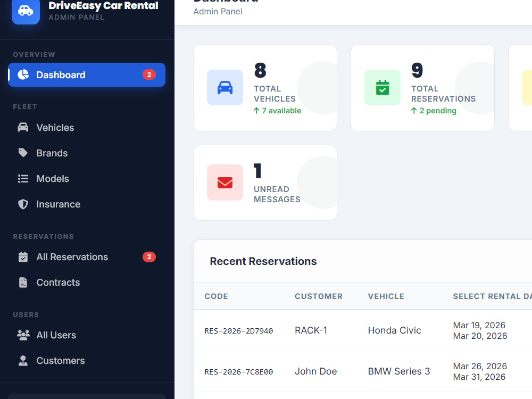Click customer John Doe cell
The height and width of the screenshot is (399, 532).
[x=315, y=371]
